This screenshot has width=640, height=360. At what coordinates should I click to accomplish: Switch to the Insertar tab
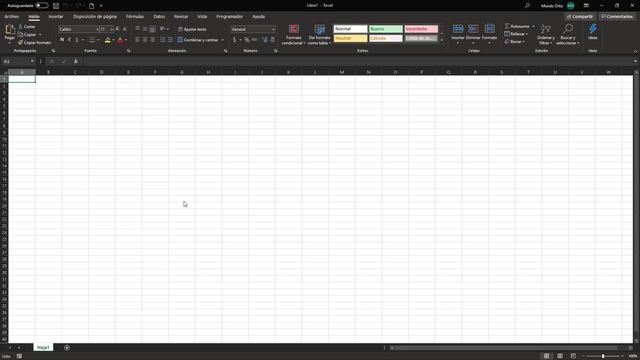tap(56, 17)
